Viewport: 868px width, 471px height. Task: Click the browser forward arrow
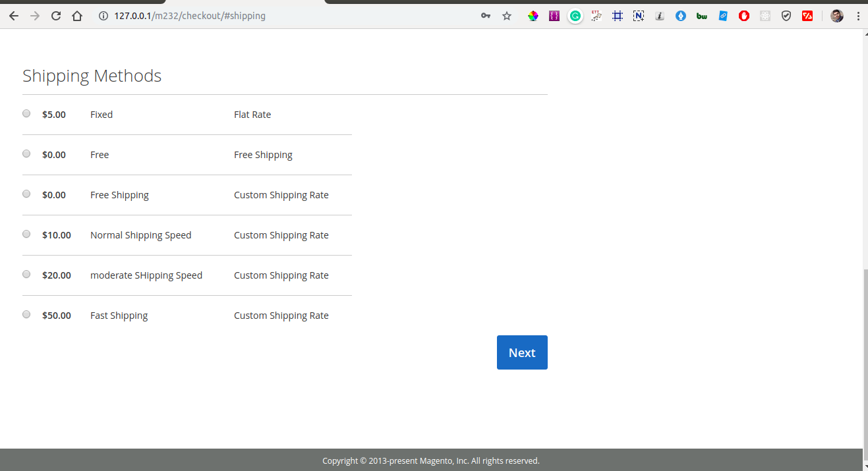(35, 16)
